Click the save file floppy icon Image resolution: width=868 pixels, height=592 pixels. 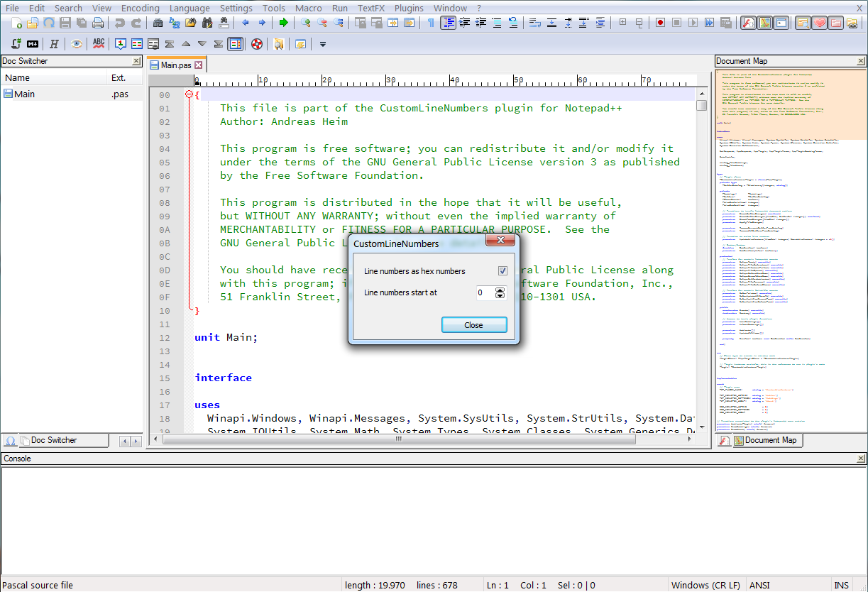(65, 23)
